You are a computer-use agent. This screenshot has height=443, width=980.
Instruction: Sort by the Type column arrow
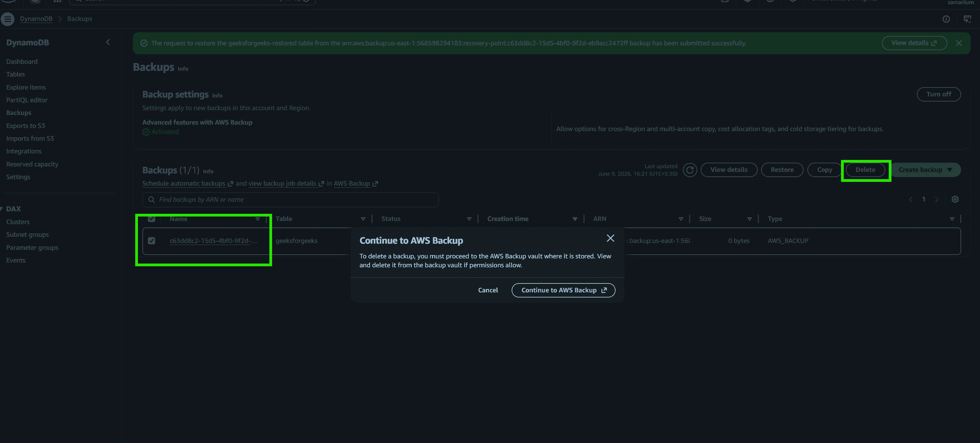(952, 219)
